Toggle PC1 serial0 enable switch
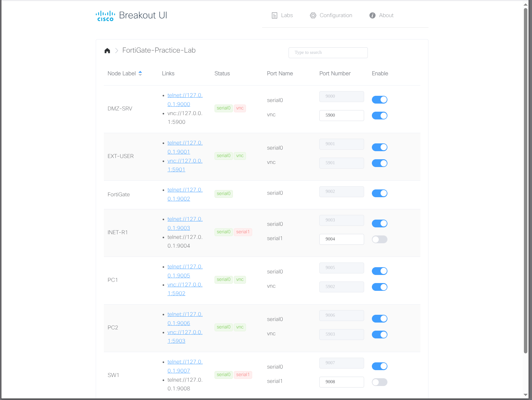 pyautogui.click(x=380, y=271)
